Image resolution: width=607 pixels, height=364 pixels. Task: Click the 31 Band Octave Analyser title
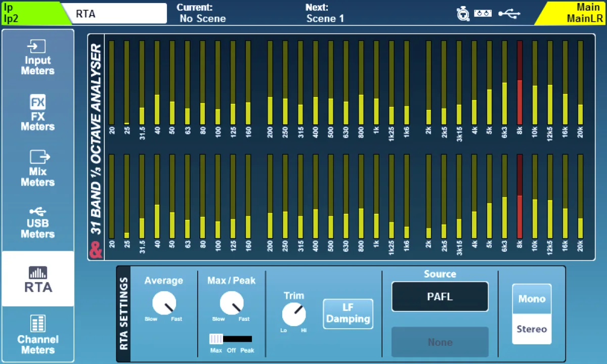(x=96, y=140)
